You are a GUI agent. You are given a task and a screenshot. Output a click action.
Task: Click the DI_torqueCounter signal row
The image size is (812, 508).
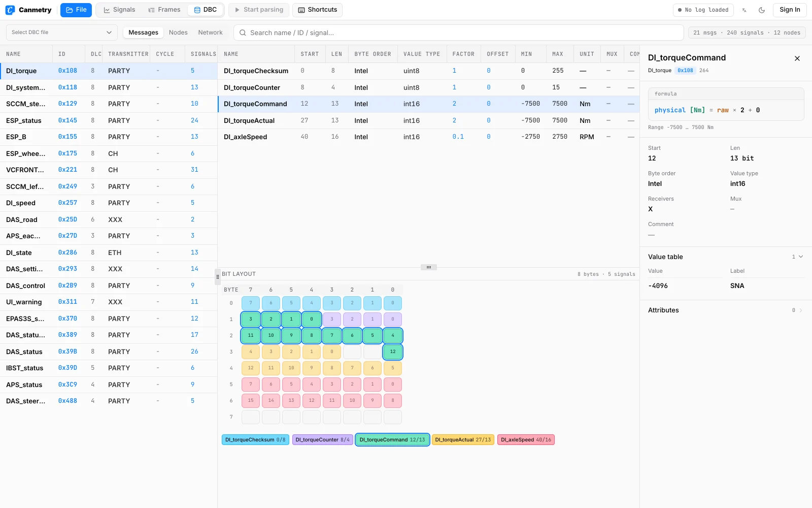coord(429,87)
